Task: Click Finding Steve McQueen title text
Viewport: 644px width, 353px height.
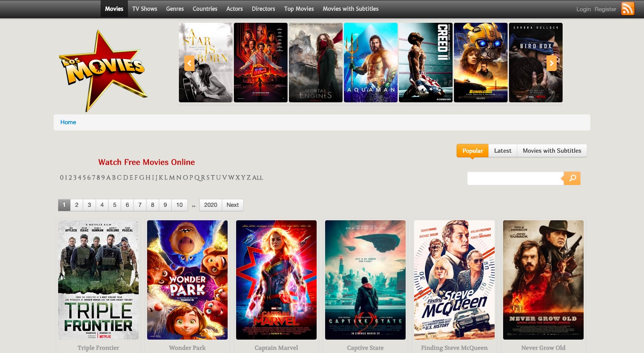Action: (x=454, y=348)
